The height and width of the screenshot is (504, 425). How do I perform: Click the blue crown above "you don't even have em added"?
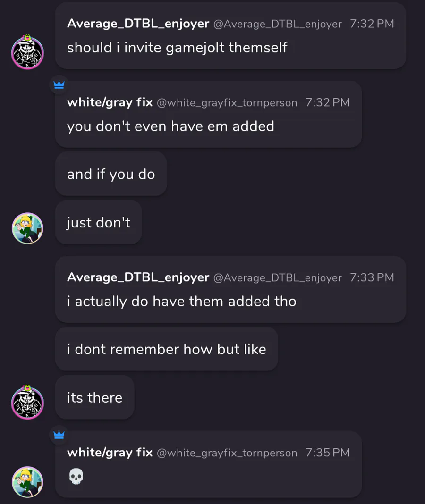59,85
